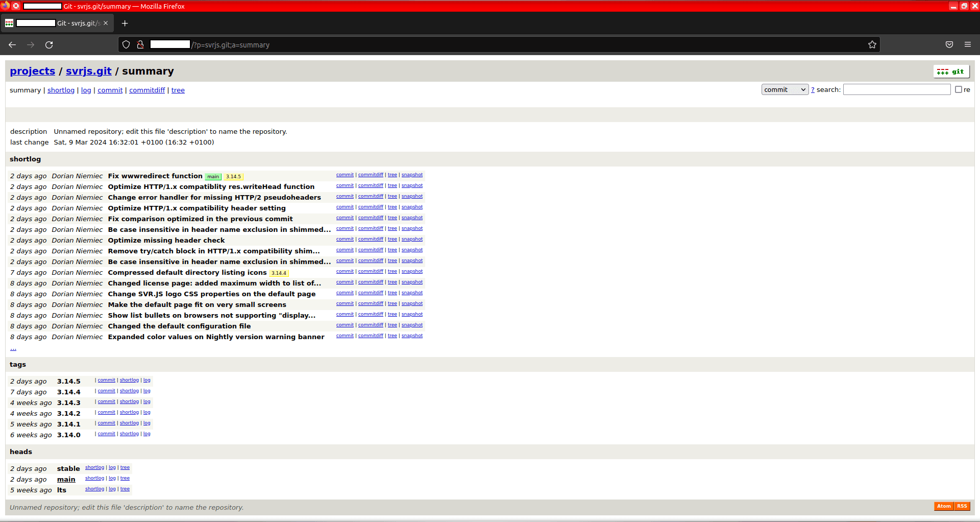
Task: Open the main branch head
Action: [x=66, y=480]
